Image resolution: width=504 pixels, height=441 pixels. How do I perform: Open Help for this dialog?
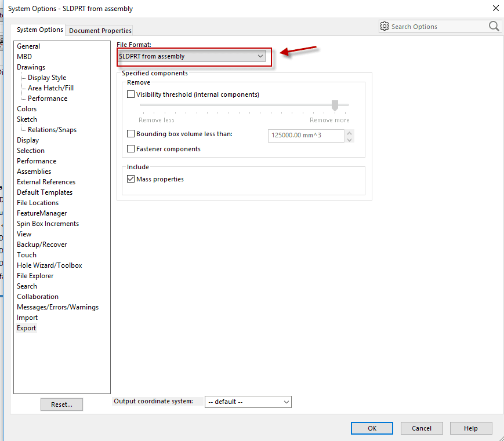tap(471, 428)
